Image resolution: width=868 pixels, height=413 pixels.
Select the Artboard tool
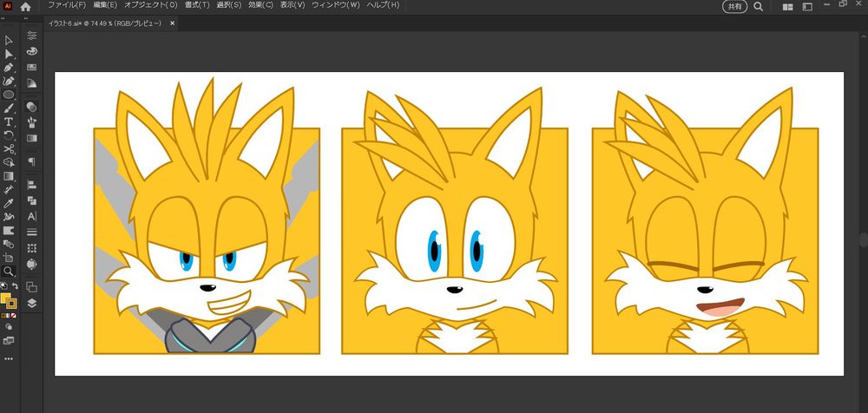click(x=9, y=258)
